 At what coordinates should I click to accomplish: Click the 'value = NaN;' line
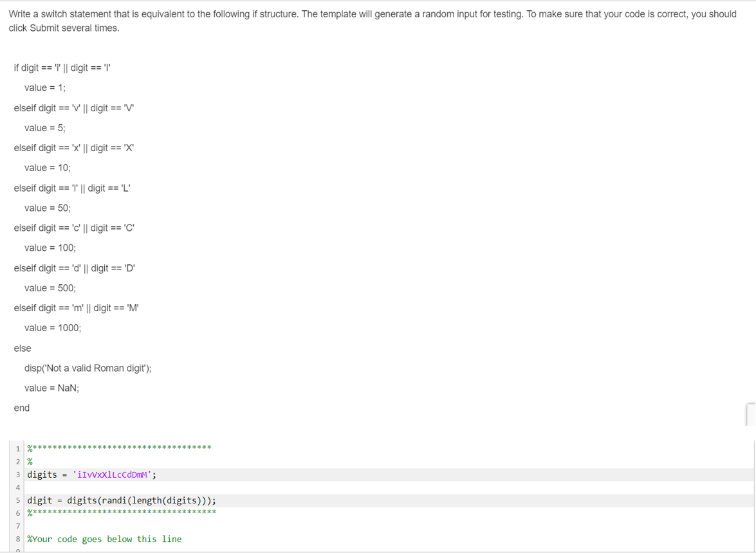coord(51,388)
